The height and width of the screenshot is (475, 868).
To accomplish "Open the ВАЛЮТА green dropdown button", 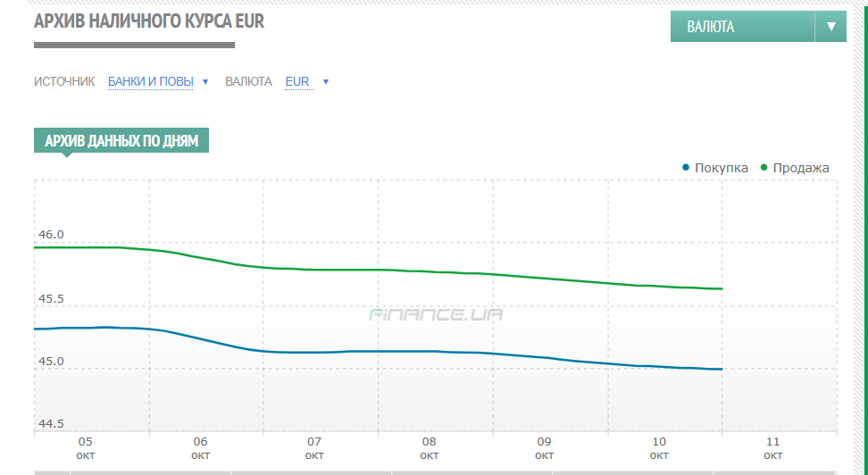I will pyautogui.click(x=758, y=27).
